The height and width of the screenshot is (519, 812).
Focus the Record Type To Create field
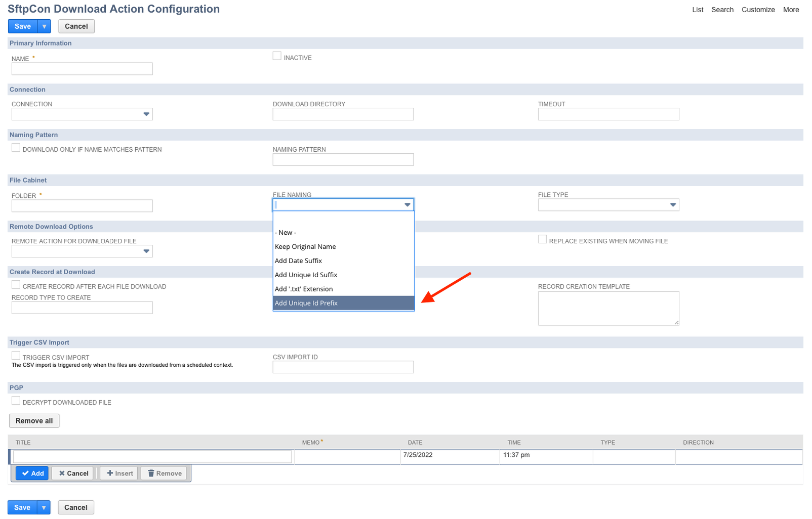[x=82, y=308]
